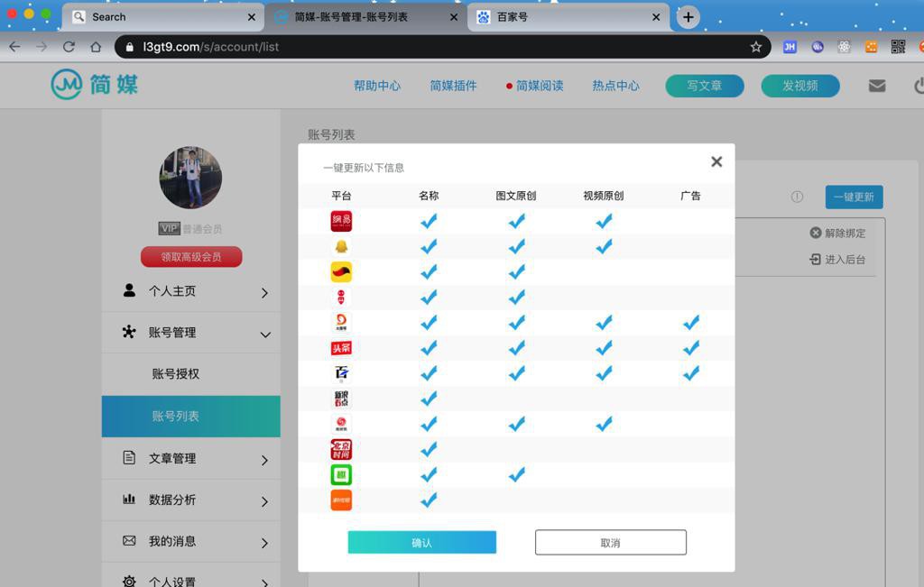This screenshot has width=924, height=587.
Task: Expand the 文章管理 chevron
Action: coord(264,460)
